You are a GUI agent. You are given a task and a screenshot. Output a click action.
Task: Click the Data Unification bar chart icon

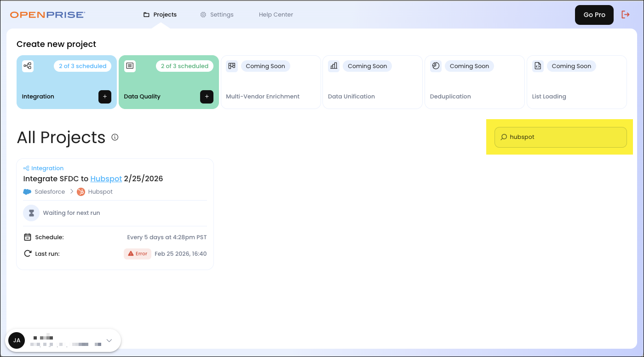point(334,66)
